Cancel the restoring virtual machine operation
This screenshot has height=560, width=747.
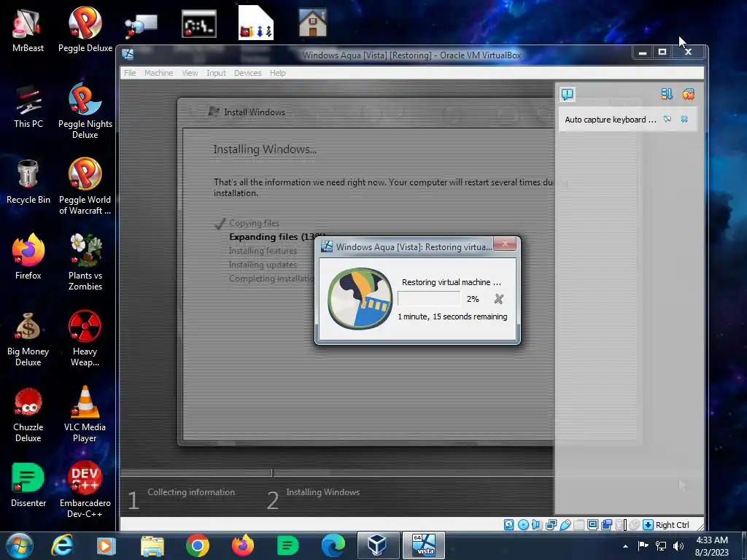(499, 299)
